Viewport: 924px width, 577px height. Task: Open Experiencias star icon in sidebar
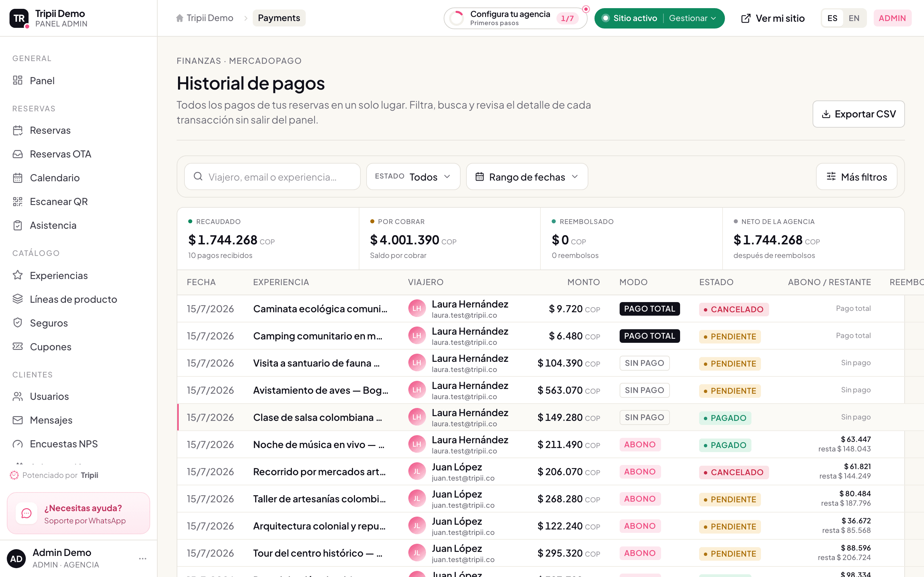(x=18, y=276)
